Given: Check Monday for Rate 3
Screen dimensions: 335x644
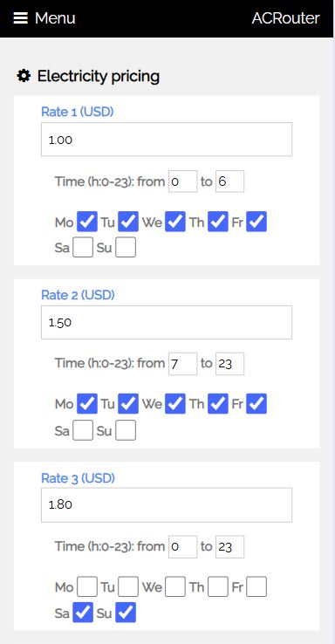Looking at the screenshot, I should point(87,587).
